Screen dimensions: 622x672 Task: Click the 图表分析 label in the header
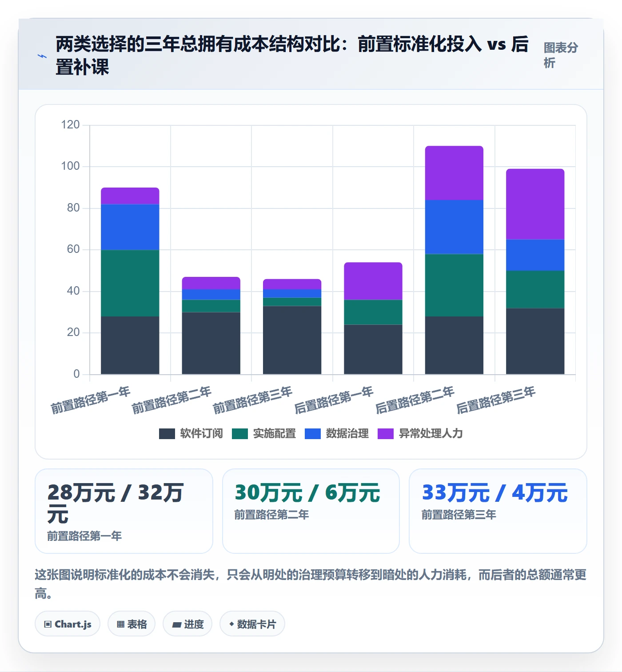561,55
